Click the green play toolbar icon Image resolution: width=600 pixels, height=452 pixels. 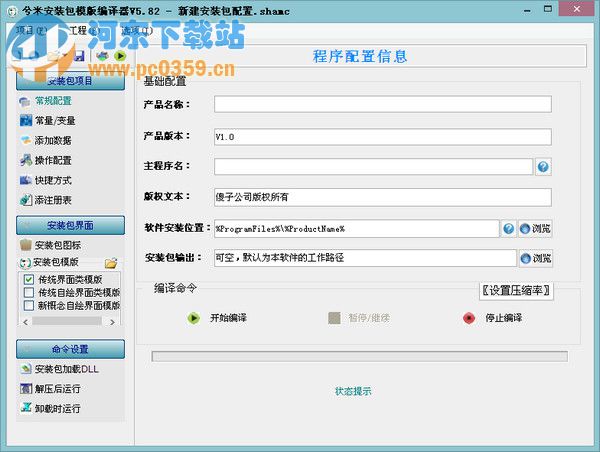coord(120,56)
